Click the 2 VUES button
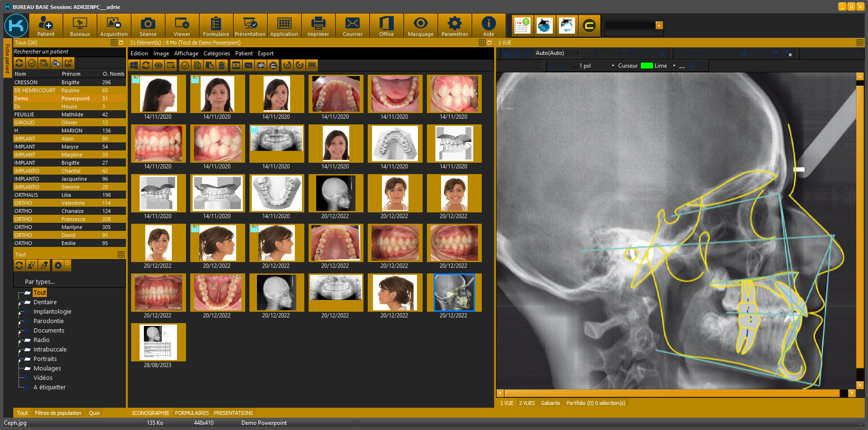This screenshot has width=868, height=430. [527, 403]
